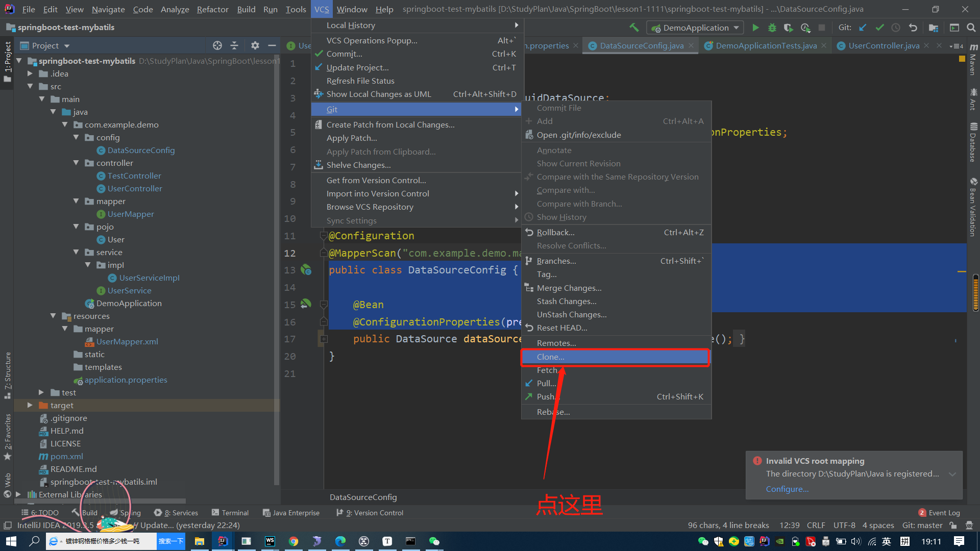Click the Project tree vertical scrollbar
Image resolution: width=980 pixels, height=551 pixels.
tap(277, 270)
